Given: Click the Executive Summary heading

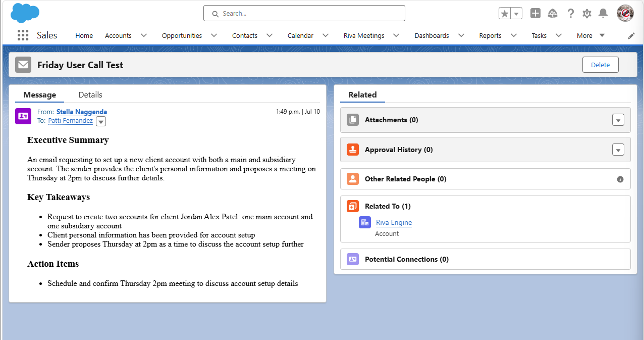Looking at the screenshot, I should coord(68,140).
